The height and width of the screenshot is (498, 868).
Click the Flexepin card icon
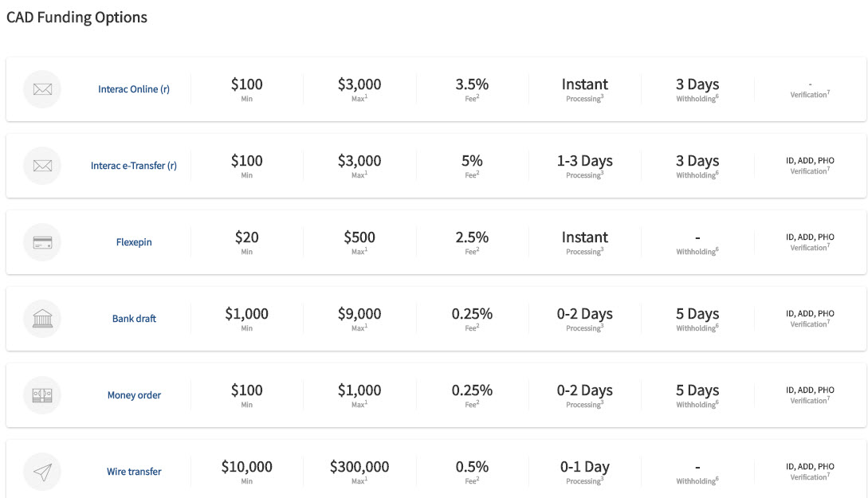tap(42, 241)
